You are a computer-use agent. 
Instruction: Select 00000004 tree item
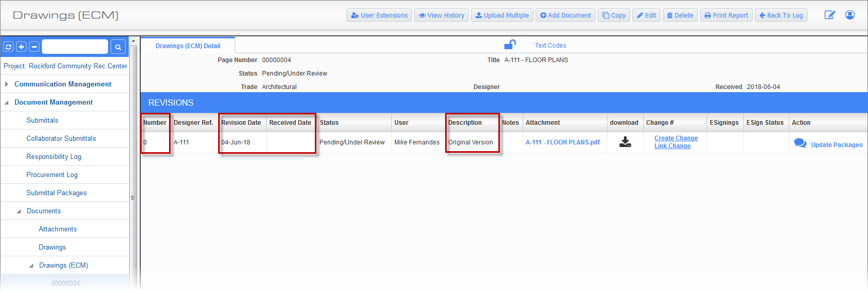point(65,283)
